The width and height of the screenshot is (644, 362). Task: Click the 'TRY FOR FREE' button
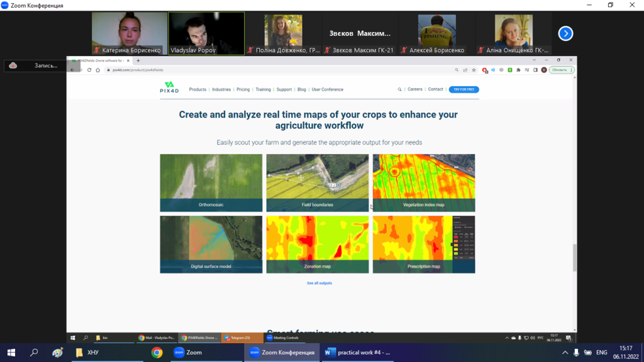coord(464,89)
